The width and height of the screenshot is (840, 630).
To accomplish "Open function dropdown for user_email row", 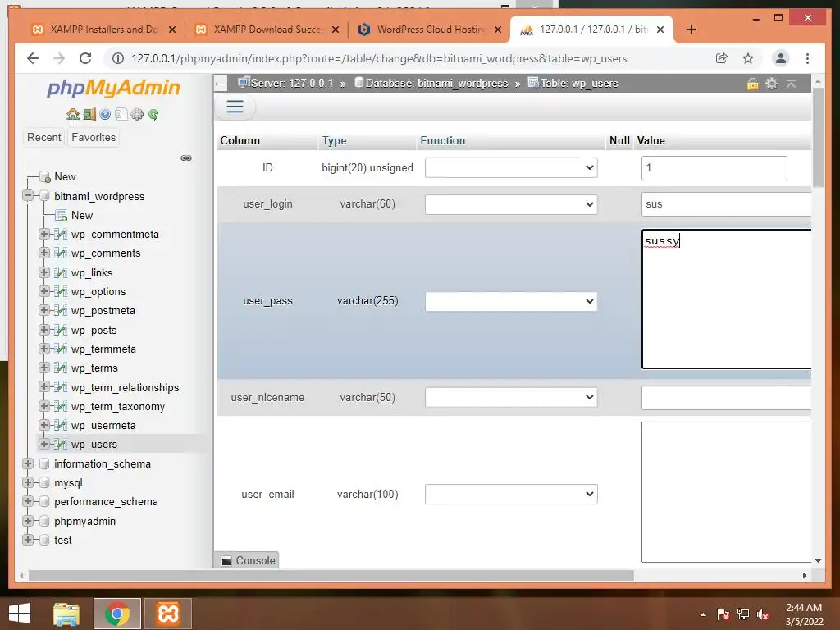I will point(511,494).
